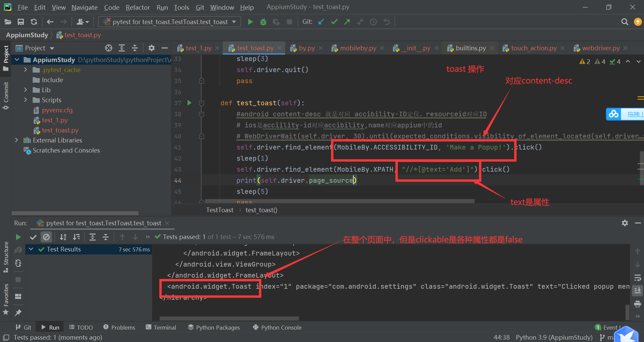Toggle soft-wrap in the run console

click(x=638, y=278)
